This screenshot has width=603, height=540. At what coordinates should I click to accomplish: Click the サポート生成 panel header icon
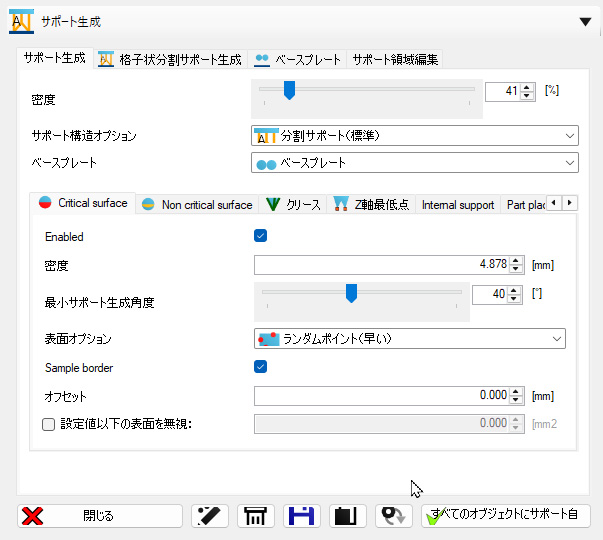(21, 22)
